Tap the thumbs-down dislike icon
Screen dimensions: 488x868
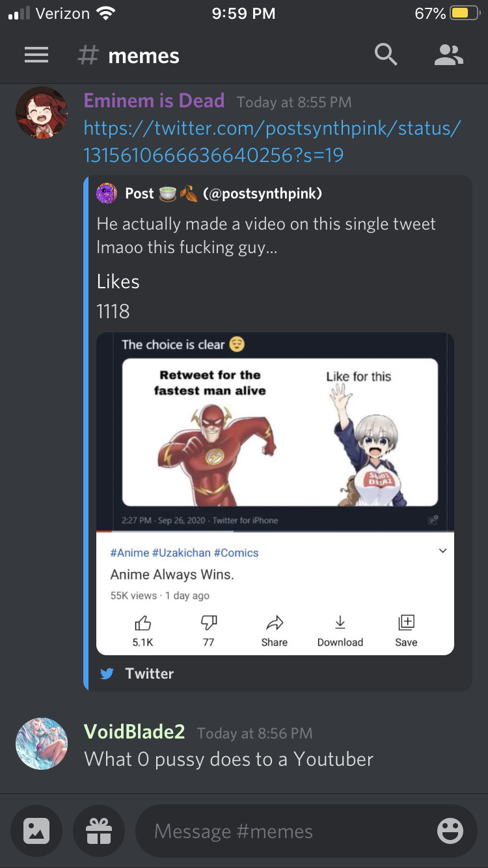point(208,623)
